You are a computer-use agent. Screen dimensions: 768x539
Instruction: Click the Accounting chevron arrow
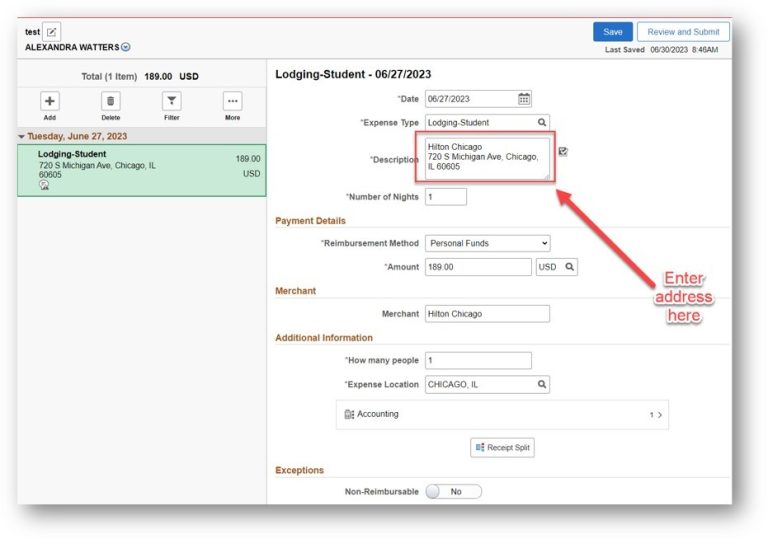(660, 415)
